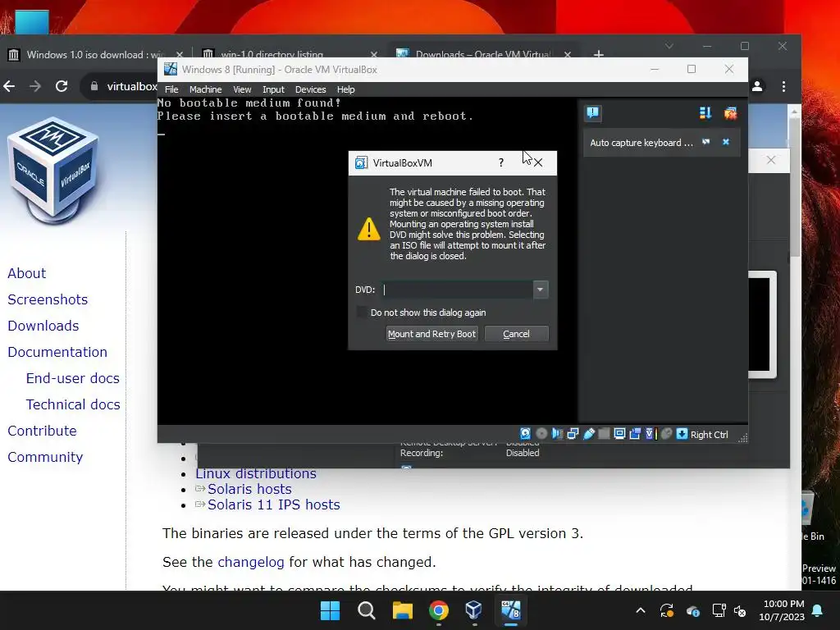The height and width of the screenshot is (630, 840).
Task: Click the muted volume tray icon
Action: coord(740,610)
